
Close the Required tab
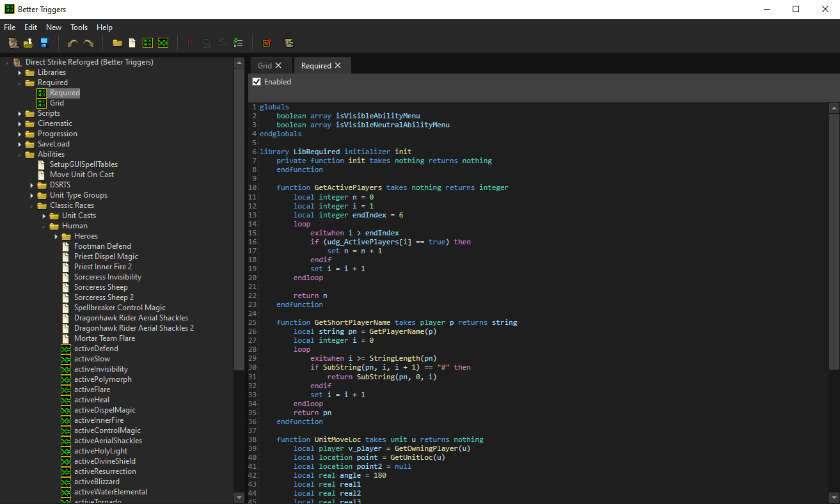pos(338,66)
